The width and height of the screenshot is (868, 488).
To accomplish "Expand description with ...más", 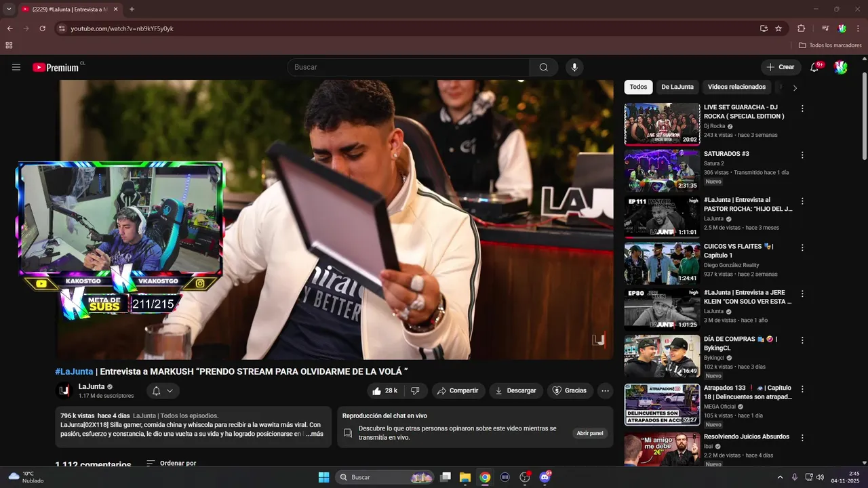I will (x=314, y=434).
